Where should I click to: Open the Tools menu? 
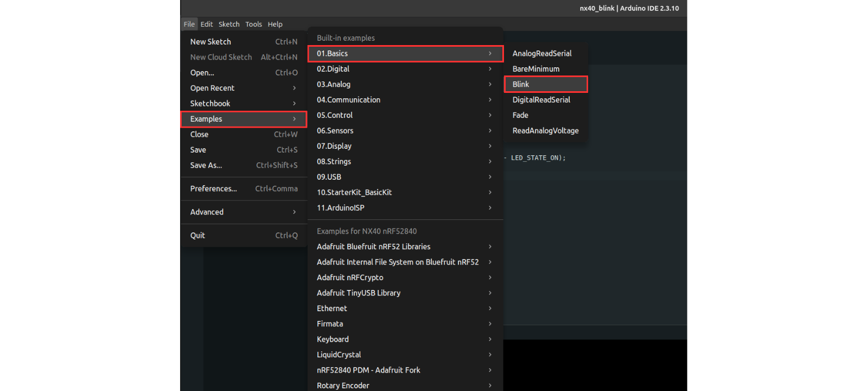pos(253,24)
